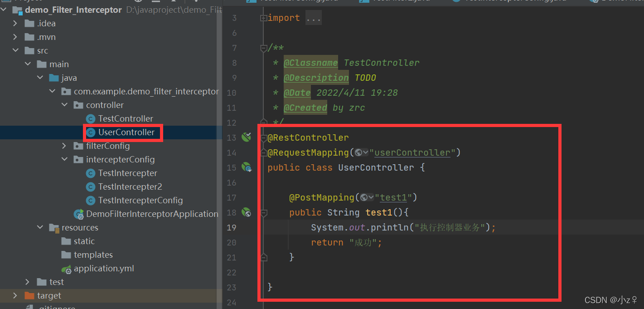
Task: Collapse the controller package
Action: coord(64,105)
